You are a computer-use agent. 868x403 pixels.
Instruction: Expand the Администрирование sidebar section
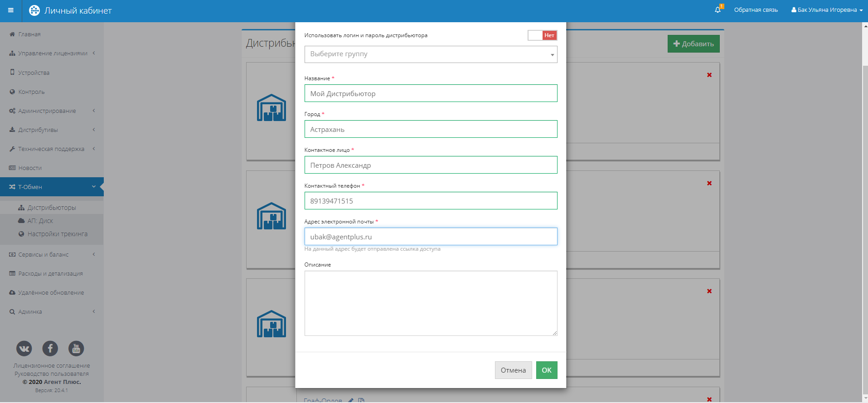tap(52, 111)
